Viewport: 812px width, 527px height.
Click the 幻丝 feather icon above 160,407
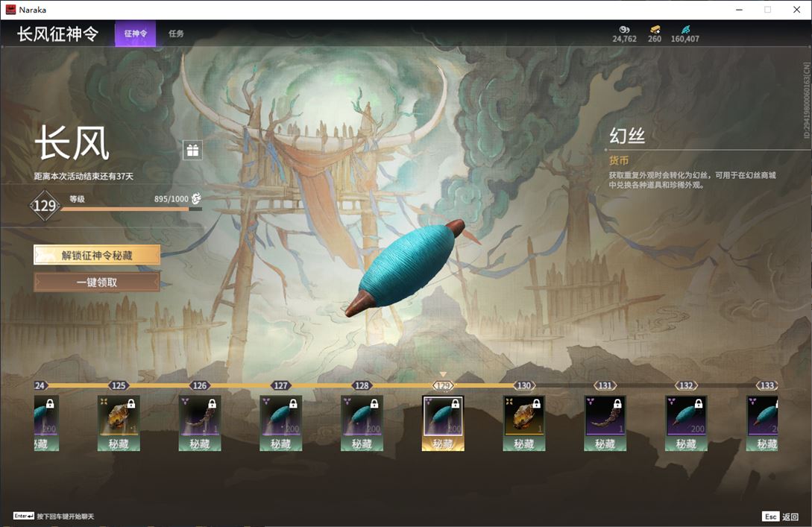685,29
